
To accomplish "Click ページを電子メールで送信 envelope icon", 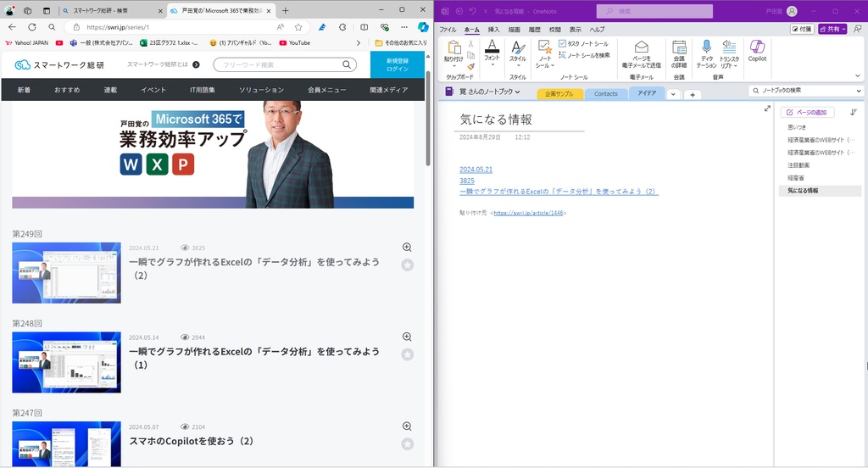I will pyautogui.click(x=641, y=47).
